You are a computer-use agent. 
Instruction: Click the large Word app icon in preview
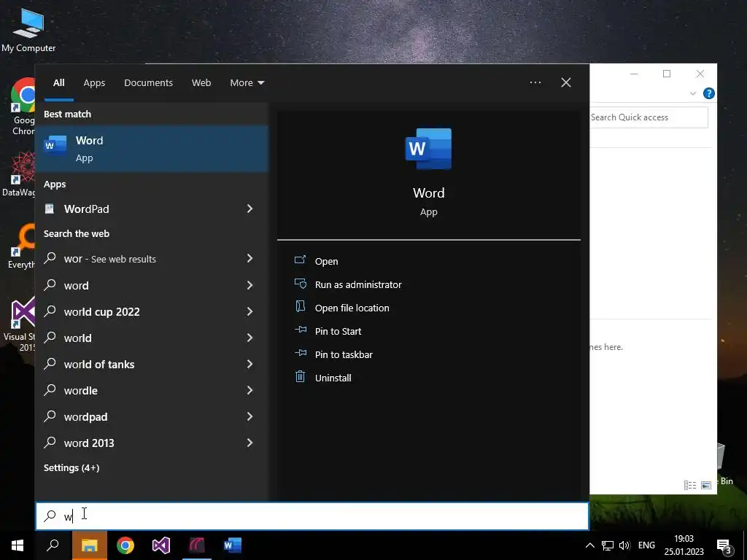click(x=428, y=149)
